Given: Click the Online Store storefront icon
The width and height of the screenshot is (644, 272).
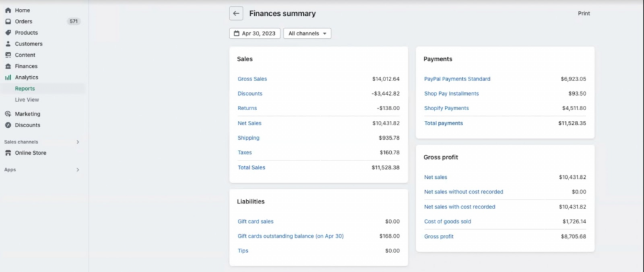Looking at the screenshot, I should pyautogui.click(x=8, y=153).
